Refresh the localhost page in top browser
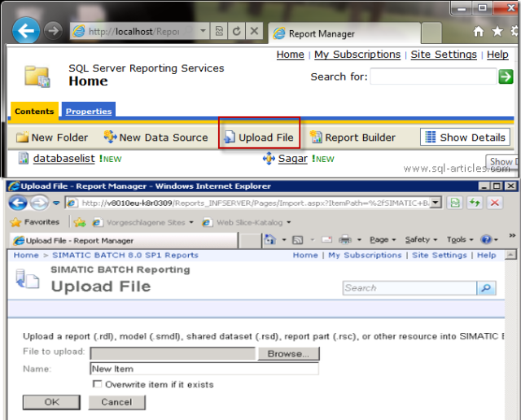 click(237, 31)
